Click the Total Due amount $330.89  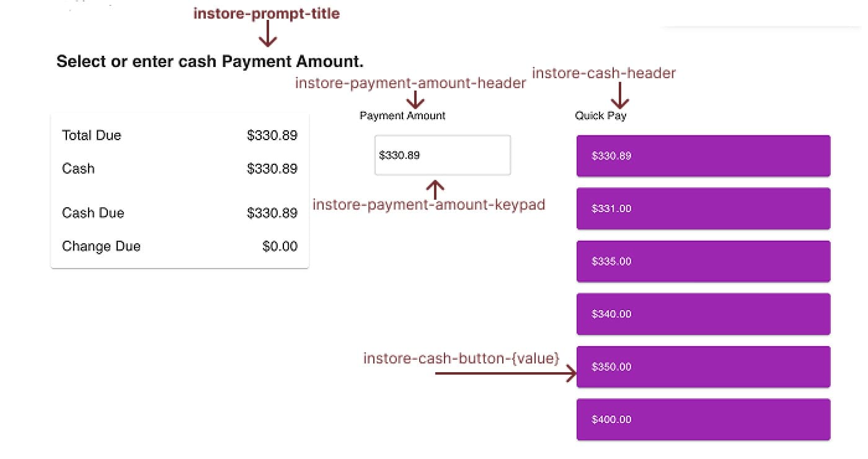(273, 135)
